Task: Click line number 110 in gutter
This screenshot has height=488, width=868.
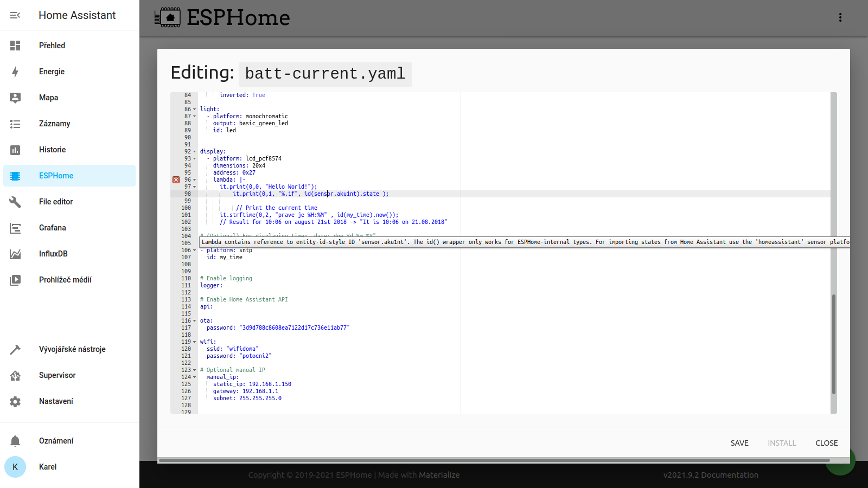Action: pyautogui.click(x=186, y=278)
